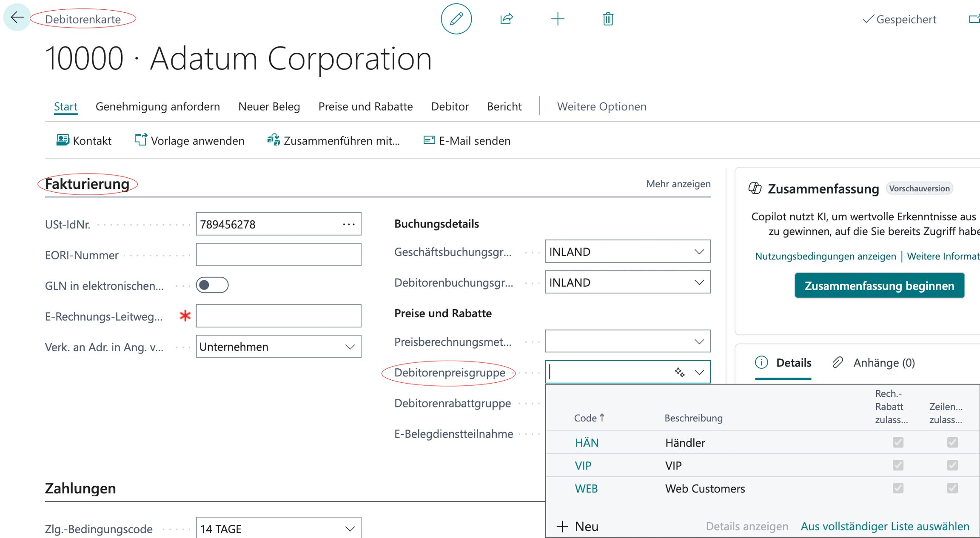Expand the Zlg.-Bedingungscode dropdown
Viewport: 980px width, 538px height.
pyautogui.click(x=350, y=529)
